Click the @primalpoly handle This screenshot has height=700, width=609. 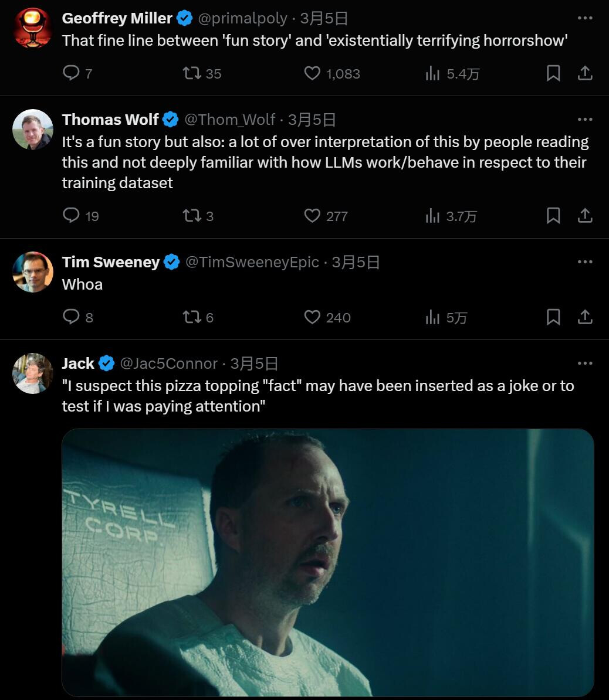(243, 18)
